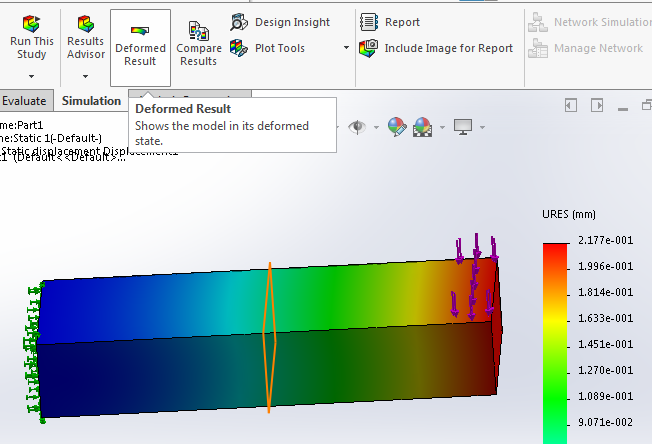
Task: Click the Report icon
Action: pos(368,22)
